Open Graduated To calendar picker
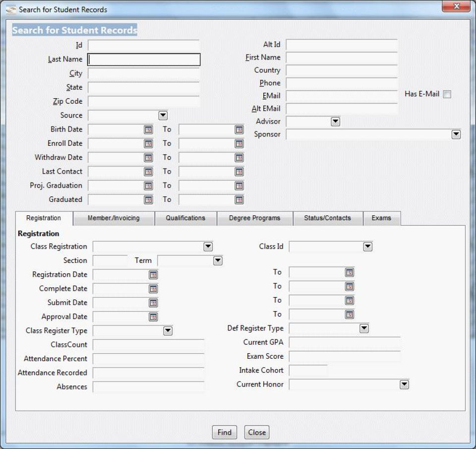The image size is (476, 449). tap(239, 199)
